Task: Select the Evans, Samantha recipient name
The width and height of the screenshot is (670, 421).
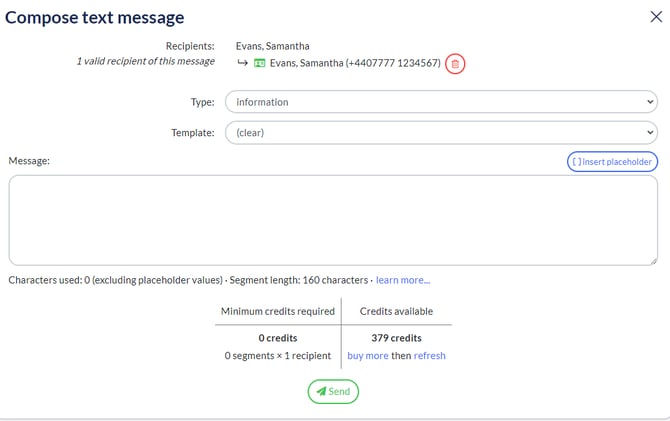Action: coord(273,46)
